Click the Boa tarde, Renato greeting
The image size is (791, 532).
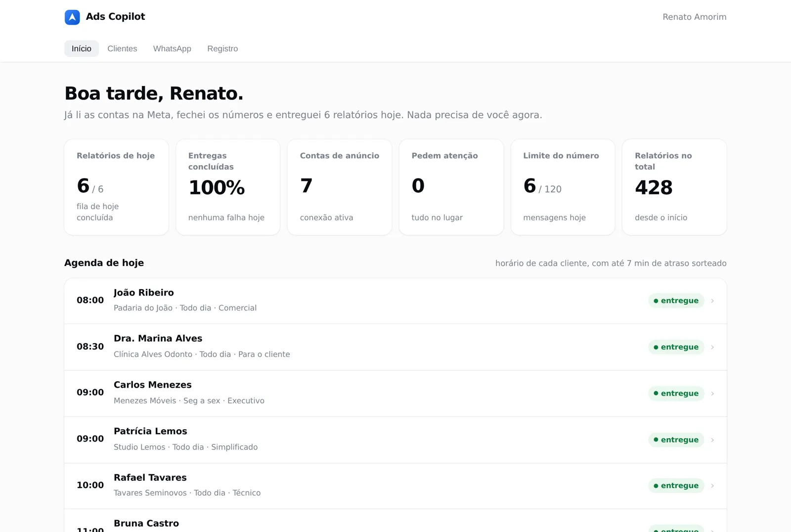pyautogui.click(x=154, y=93)
